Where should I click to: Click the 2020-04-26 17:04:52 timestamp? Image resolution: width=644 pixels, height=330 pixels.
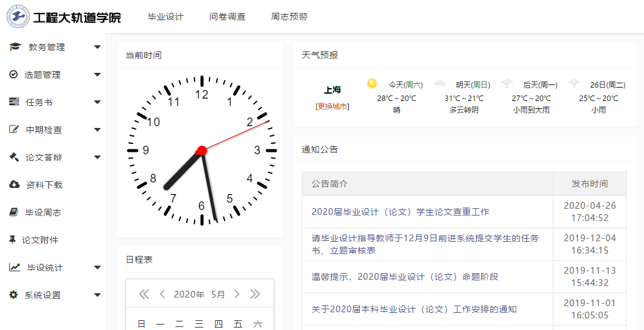pos(590,212)
